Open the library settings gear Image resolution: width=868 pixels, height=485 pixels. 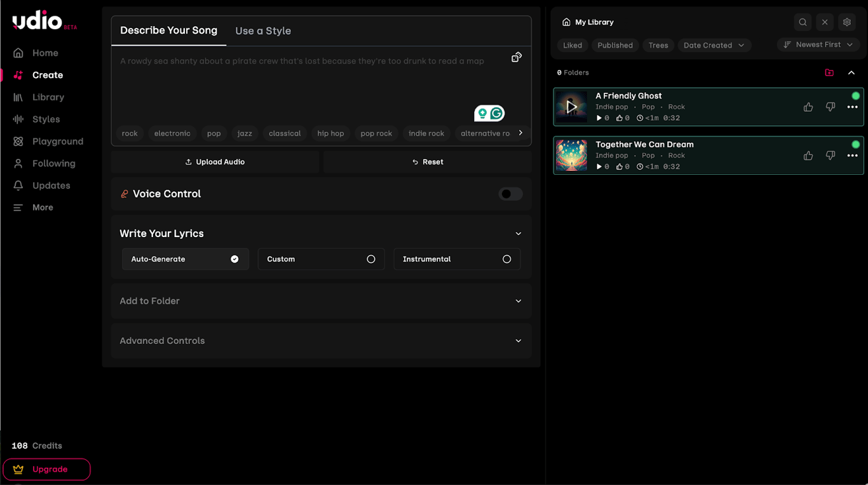tap(847, 22)
